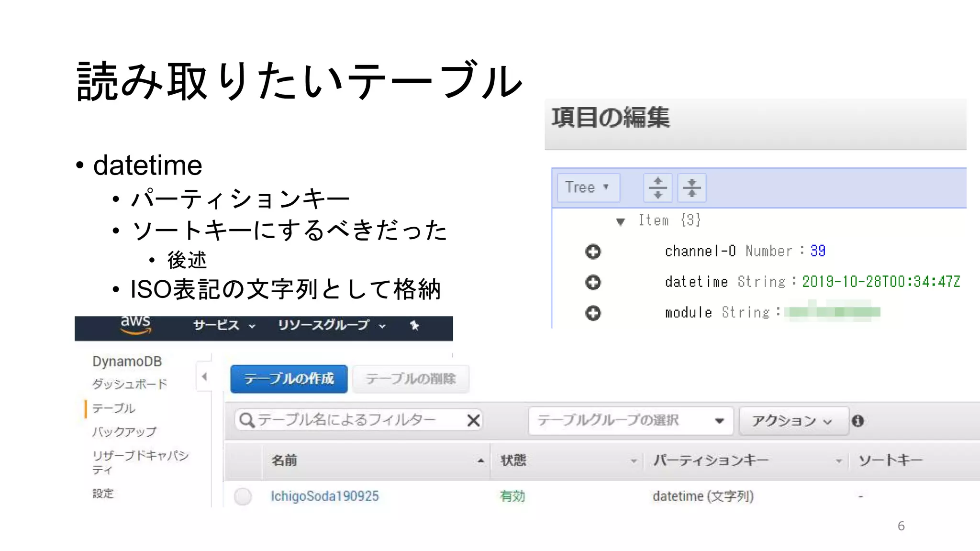Open ダッシュボード in DynamoDB sidebar
This screenshot has width=980, height=551.
130,384
